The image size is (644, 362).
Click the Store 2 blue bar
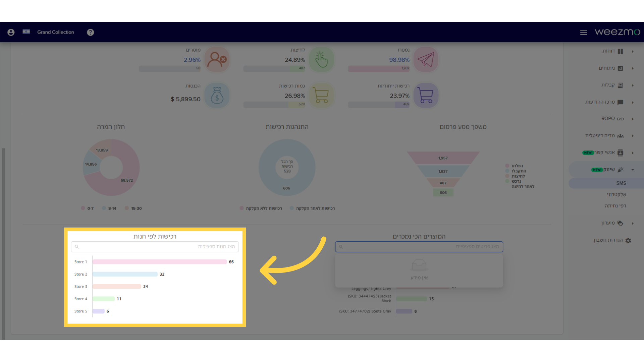click(125, 274)
